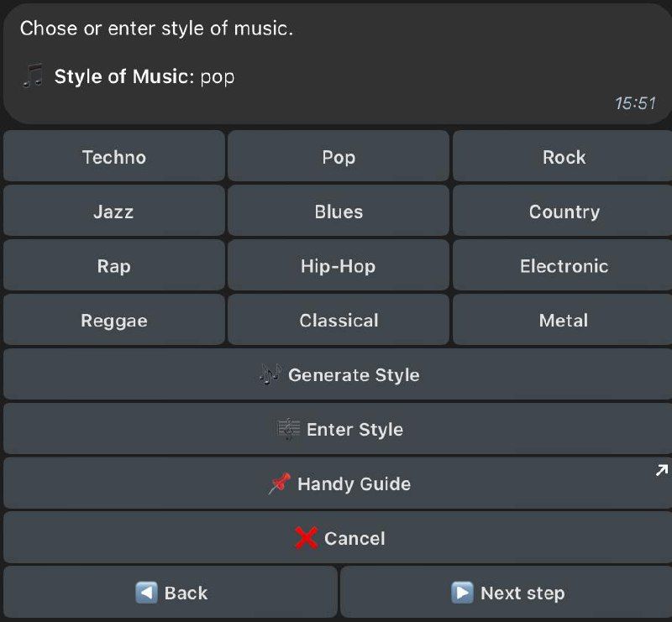Pick the Rock genre button
This screenshot has height=622, width=672.
pos(563,156)
